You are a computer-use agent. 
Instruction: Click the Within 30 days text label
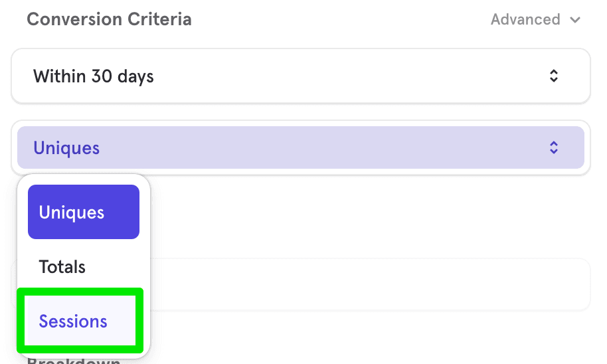[93, 76]
